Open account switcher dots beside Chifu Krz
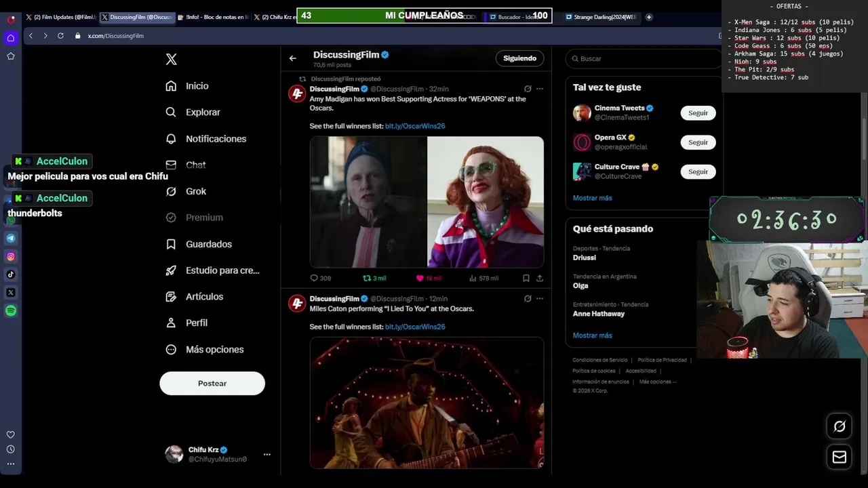This screenshot has width=868, height=488. click(267, 455)
